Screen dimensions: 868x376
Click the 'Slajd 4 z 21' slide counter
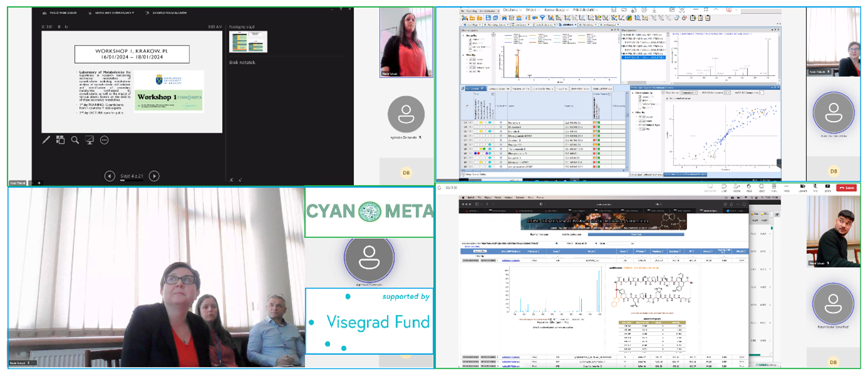coord(132,177)
